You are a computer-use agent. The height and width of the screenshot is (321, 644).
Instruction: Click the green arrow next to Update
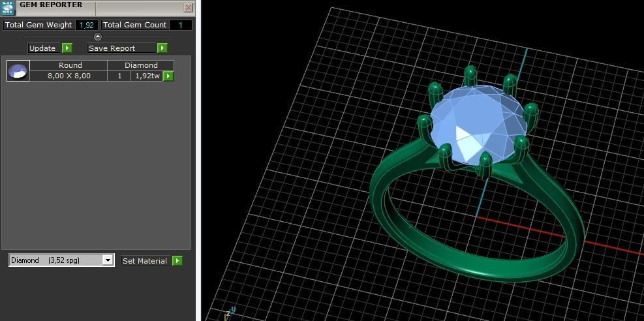(x=67, y=48)
